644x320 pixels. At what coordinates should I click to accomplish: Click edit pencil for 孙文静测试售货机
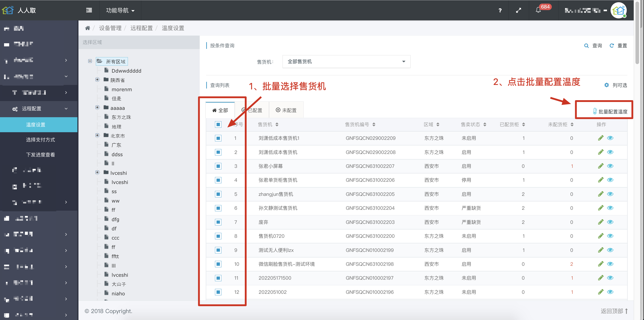(600, 208)
